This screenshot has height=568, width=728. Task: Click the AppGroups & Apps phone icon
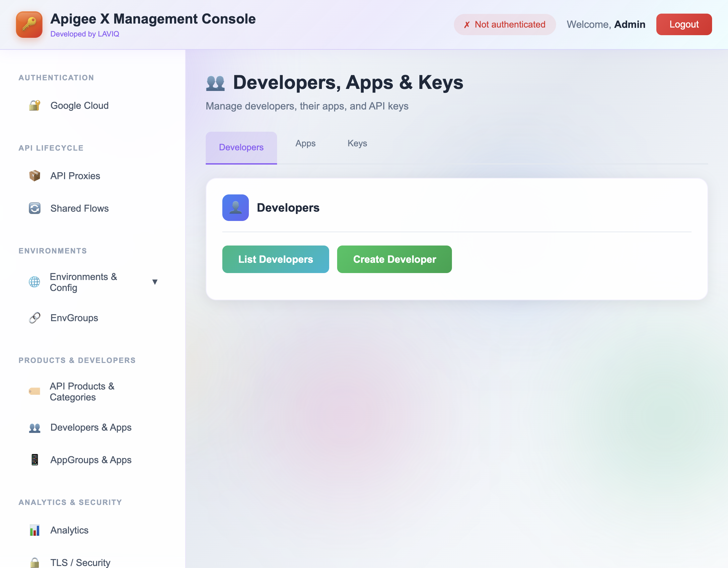pos(35,460)
